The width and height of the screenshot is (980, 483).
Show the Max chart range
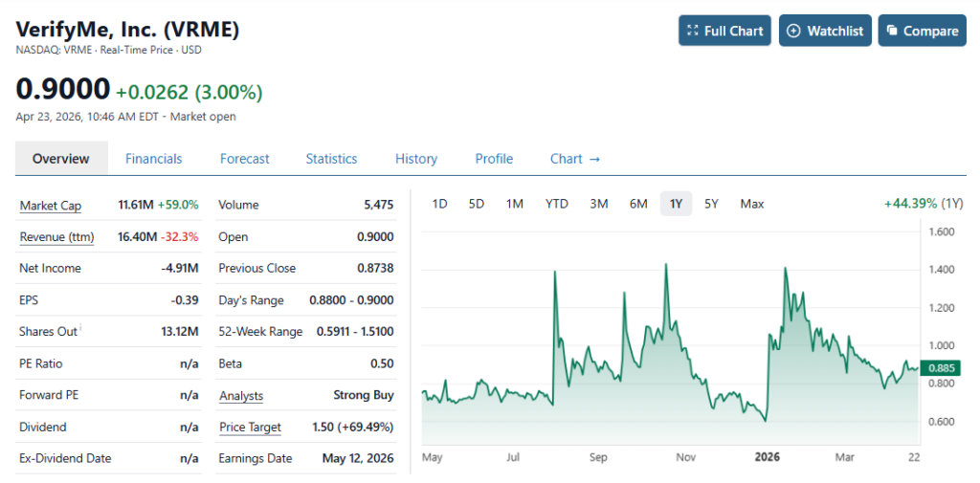pyautogui.click(x=751, y=204)
